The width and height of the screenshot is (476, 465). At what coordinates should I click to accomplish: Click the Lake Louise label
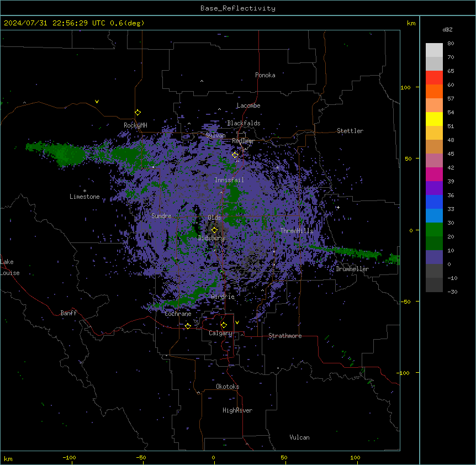point(10,267)
